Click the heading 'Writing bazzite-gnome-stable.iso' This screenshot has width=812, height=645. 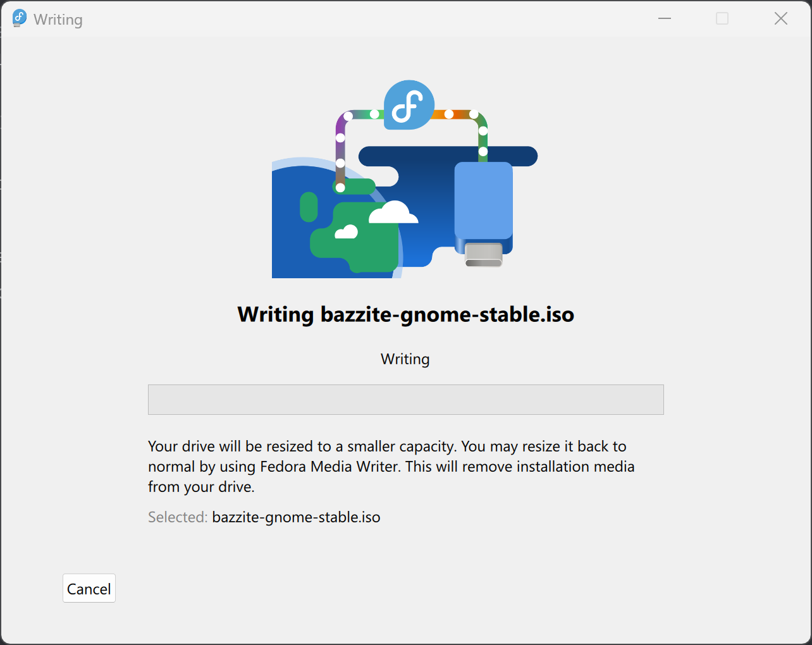[x=406, y=314]
